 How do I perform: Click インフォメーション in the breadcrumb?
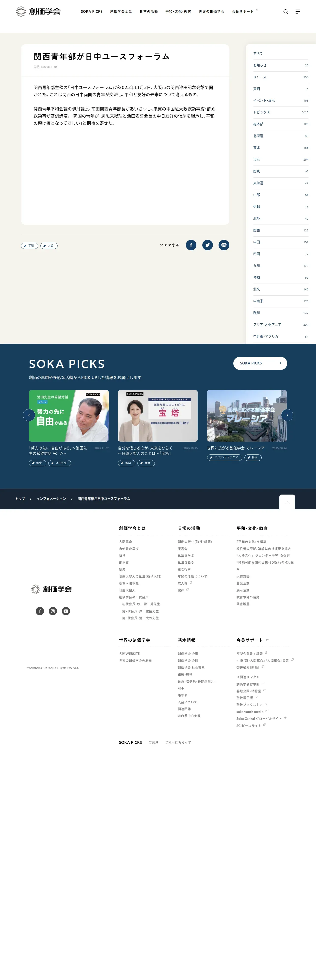coord(51,499)
